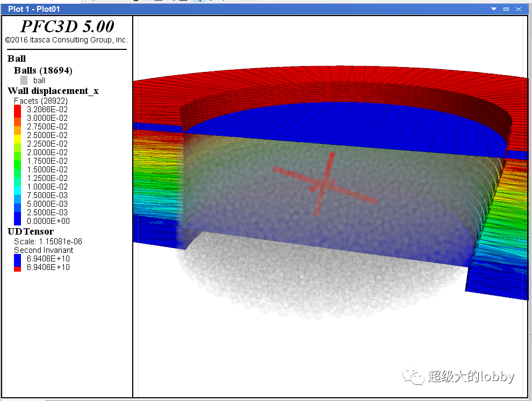Click the 1.0000E-02 contour value
532x401 pixels.
click(47, 187)
